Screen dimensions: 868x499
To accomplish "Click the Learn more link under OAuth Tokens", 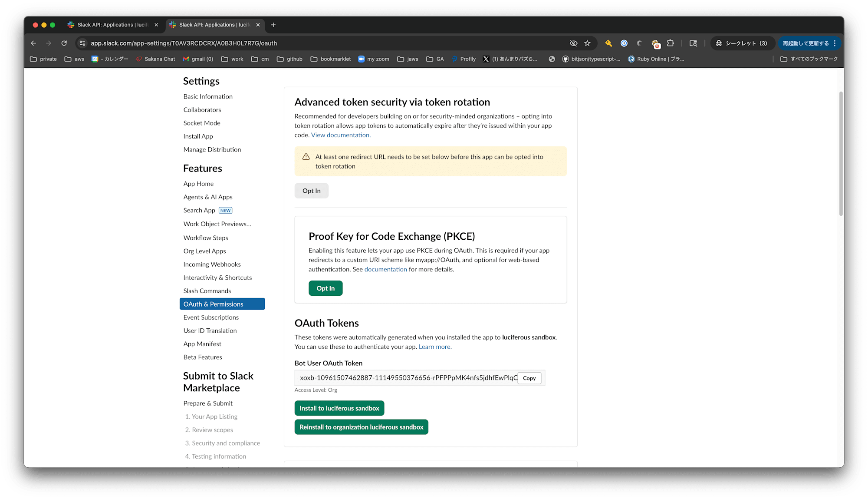I will tap(435, 347).
